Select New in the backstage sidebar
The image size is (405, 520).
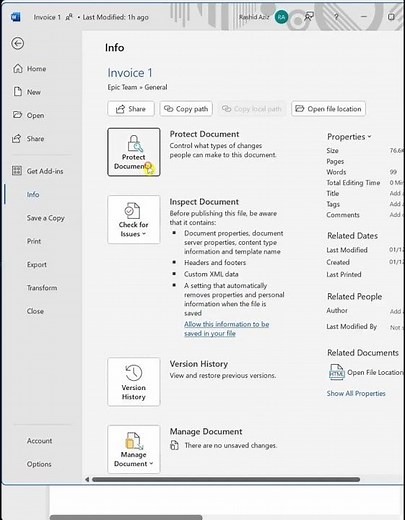(x=34, y=92)
